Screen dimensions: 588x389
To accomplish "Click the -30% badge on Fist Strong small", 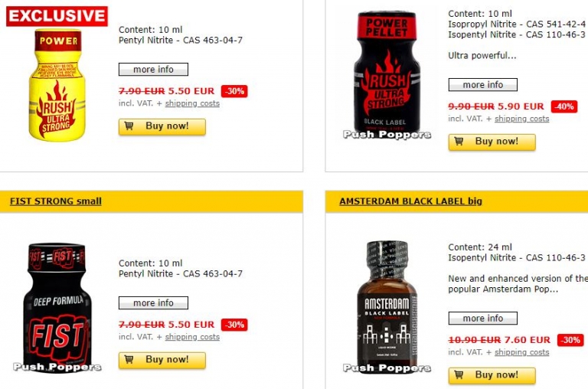I will click(234, 325).
